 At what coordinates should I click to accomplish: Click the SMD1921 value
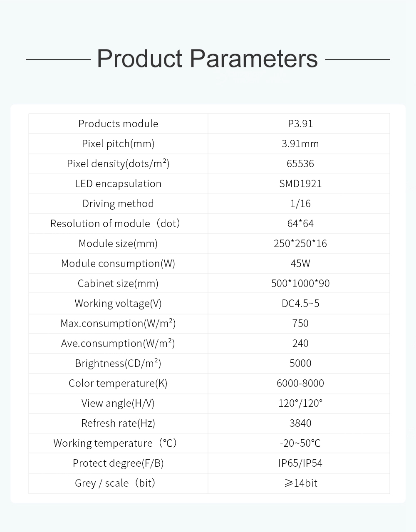click(x=300, y=183)
